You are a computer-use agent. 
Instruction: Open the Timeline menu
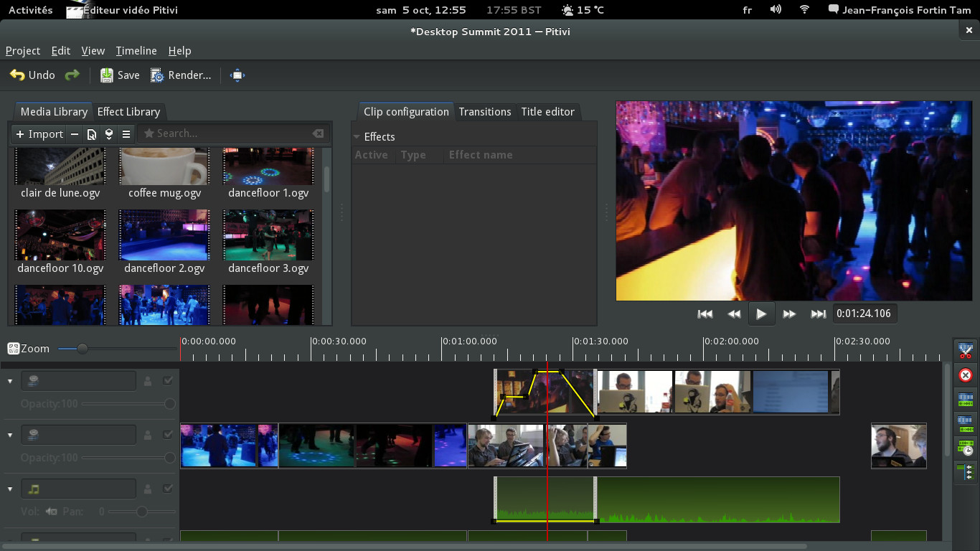point(136,51)
